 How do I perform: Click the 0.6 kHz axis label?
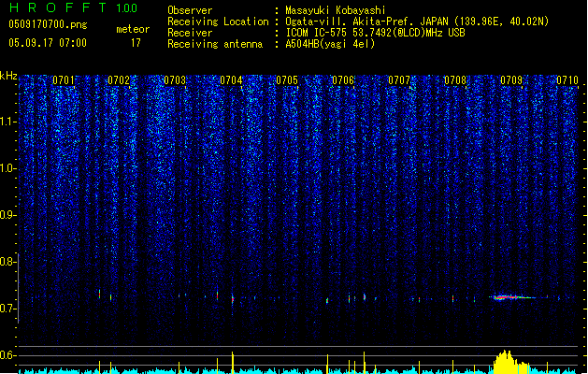click(8, 355)
